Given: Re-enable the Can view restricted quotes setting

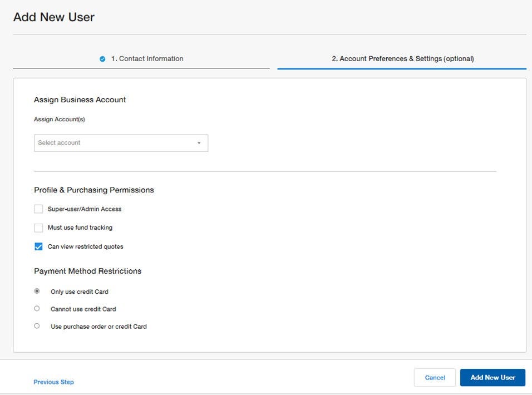Looking at the screenshot, I should (38, 246).
